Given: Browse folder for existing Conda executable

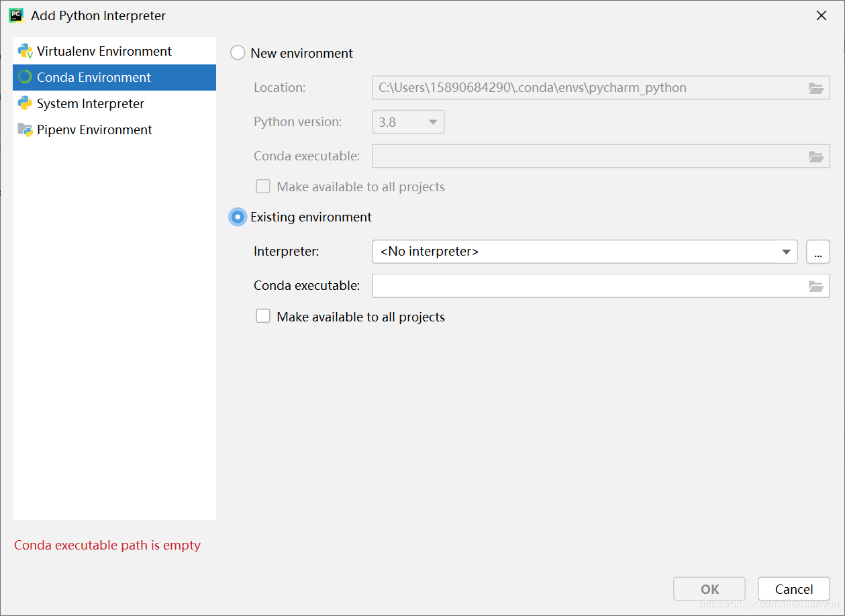Looking at the screenshot, I should (x=815, y=286).
